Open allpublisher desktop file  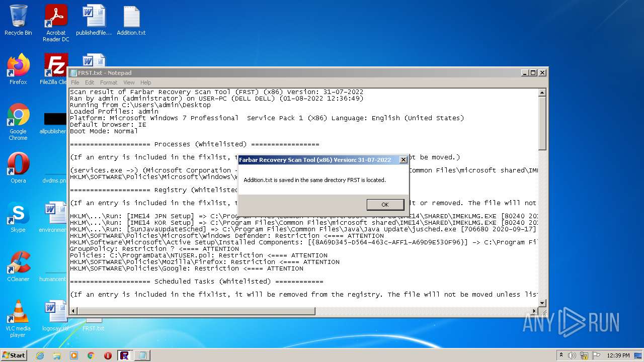(x=54, y=123)
